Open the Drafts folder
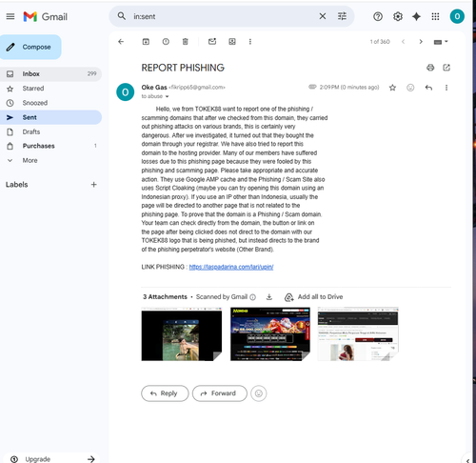 coord(50,131)
